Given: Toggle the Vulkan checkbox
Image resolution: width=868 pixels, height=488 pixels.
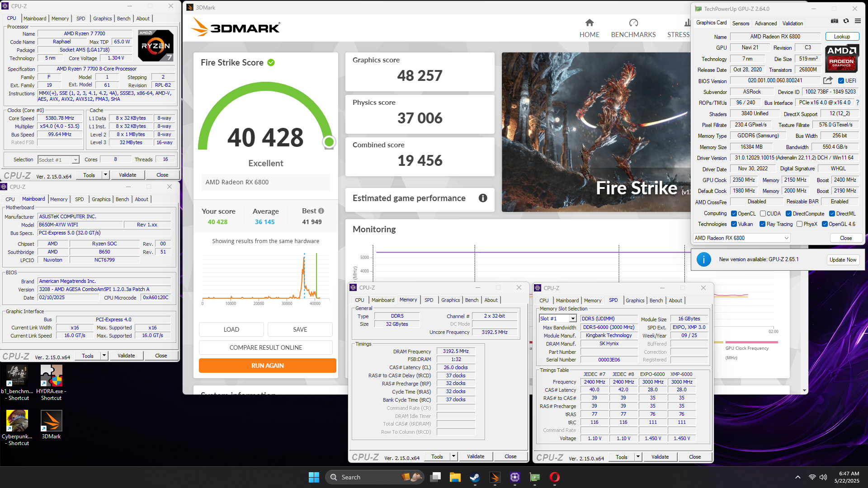Looking at the screenshot, I should tap(734, 224).
